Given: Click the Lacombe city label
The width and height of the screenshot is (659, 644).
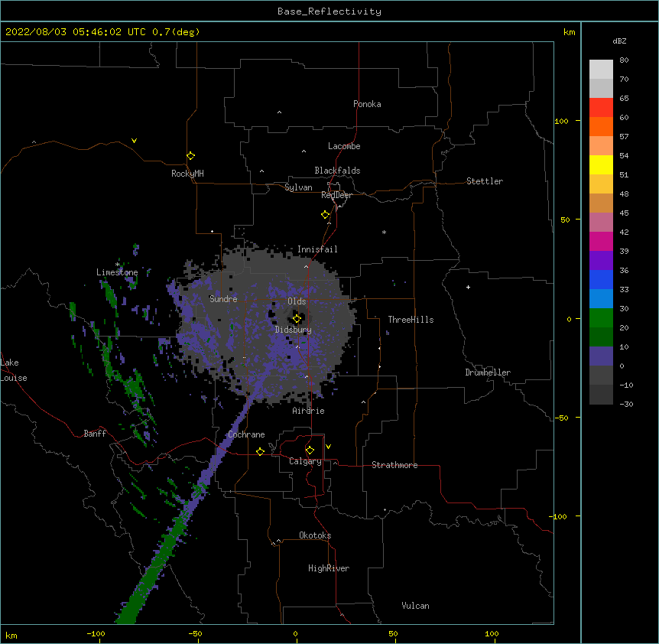Looking at the screenshot, I should (x=344, y=146).
